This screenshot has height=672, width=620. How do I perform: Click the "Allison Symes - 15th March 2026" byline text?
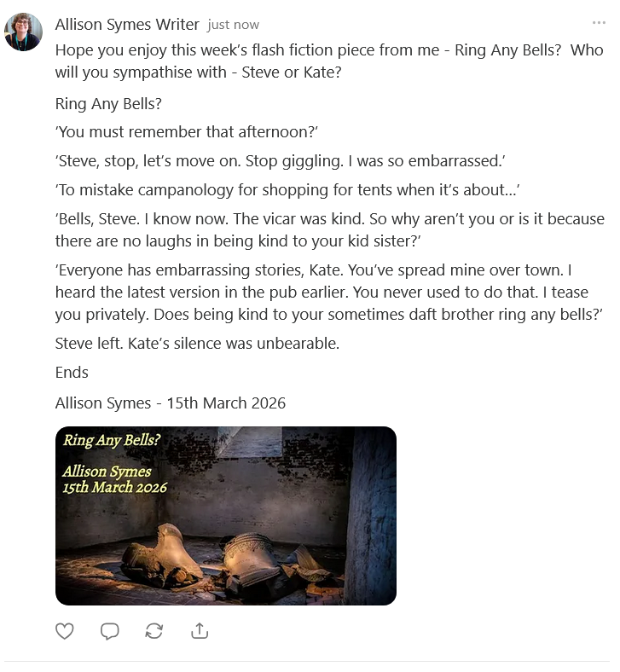(170, 403)
